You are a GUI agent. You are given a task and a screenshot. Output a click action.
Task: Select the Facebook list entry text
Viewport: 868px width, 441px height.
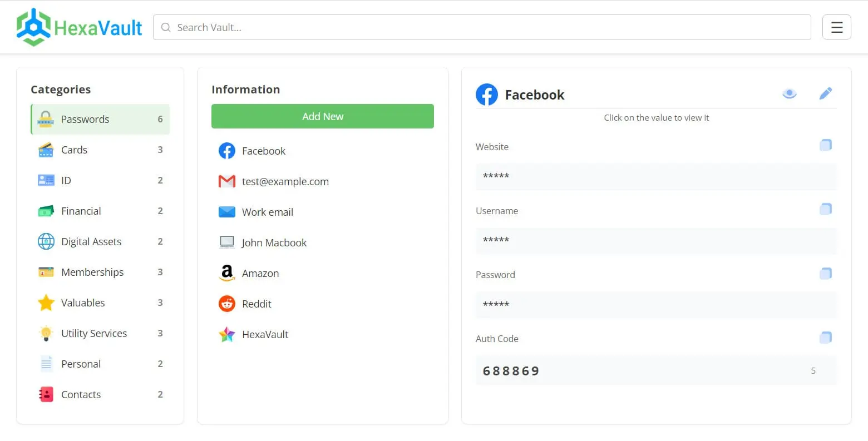click(x=264, y=151)
